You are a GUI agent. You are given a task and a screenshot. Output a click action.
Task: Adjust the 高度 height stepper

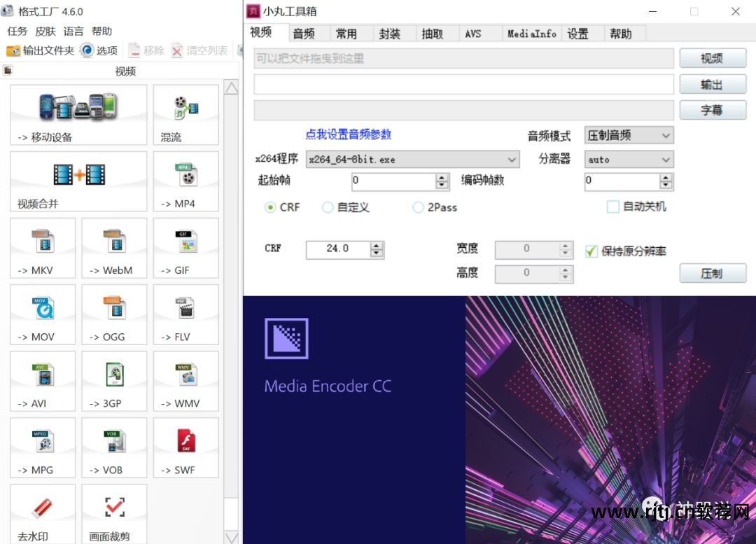coord(566,274)
